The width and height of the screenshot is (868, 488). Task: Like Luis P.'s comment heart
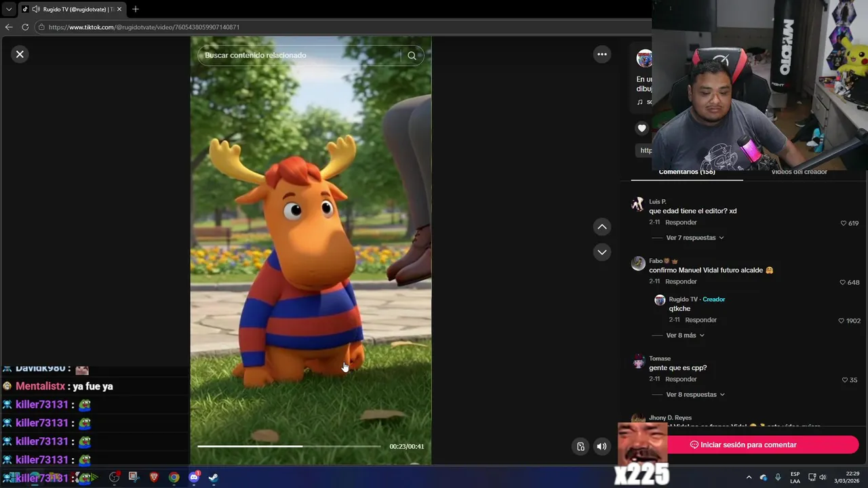844,223
